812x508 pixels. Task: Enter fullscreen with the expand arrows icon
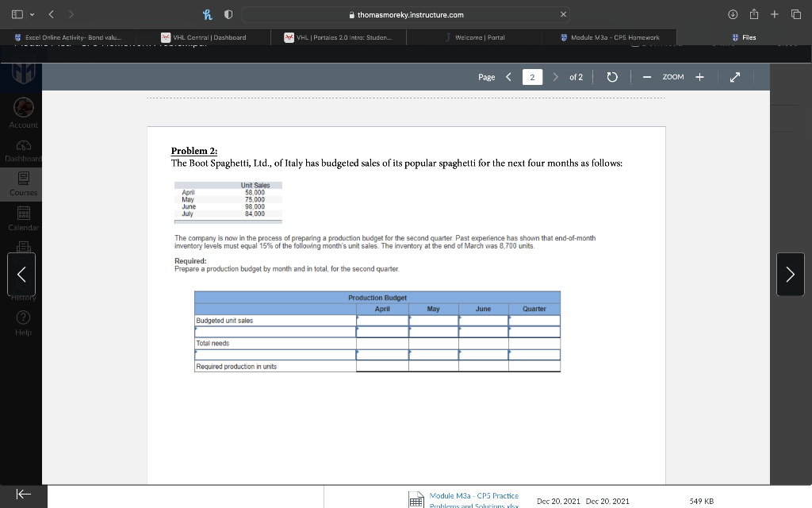pos(734,77)
